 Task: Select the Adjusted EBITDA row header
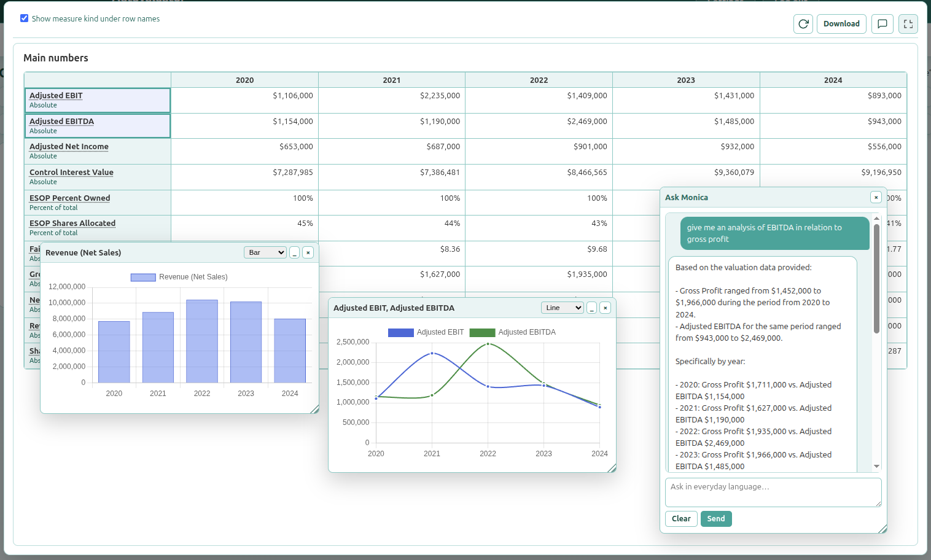click(98, 126)
